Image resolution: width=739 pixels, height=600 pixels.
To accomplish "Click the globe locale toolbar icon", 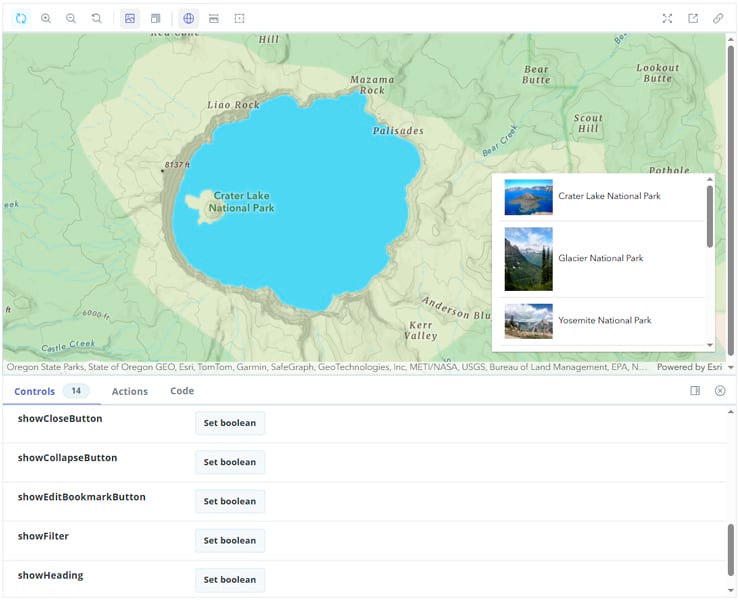I will 188,18.
